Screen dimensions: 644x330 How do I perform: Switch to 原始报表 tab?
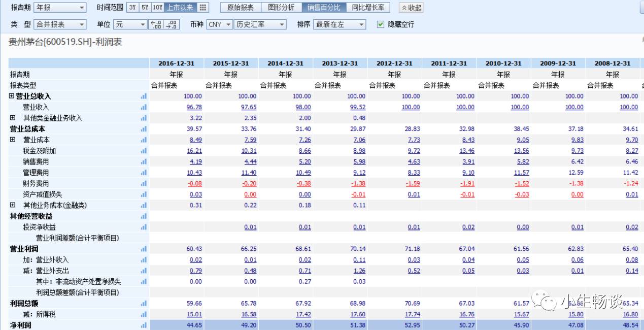240,8
